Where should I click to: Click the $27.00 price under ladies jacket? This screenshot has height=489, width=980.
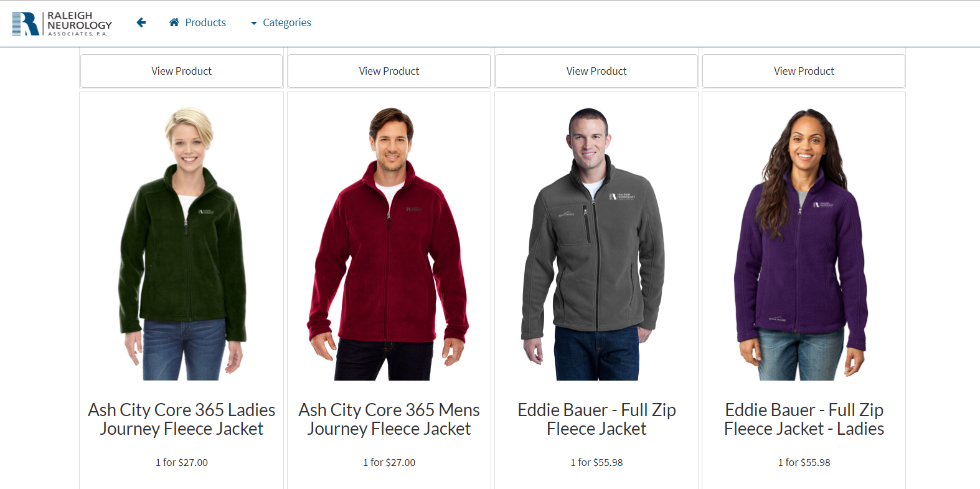point(193,462)
